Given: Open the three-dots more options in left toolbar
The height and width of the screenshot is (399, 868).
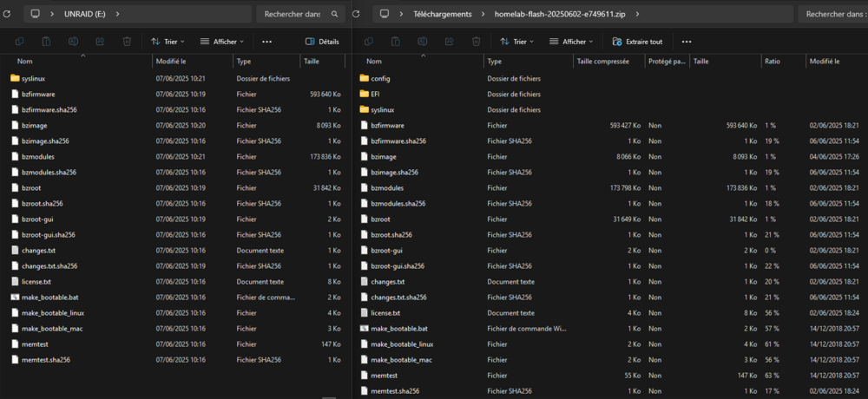Looking at the screenshot, I should pyautogui.click(x=266, y=42).
